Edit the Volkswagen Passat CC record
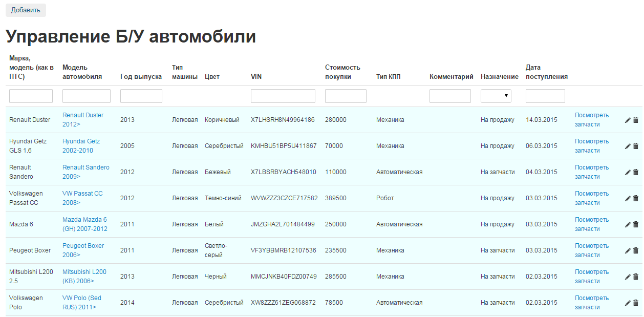The width and height of the screenshot is (644, 317). click(x=628, y=198)
